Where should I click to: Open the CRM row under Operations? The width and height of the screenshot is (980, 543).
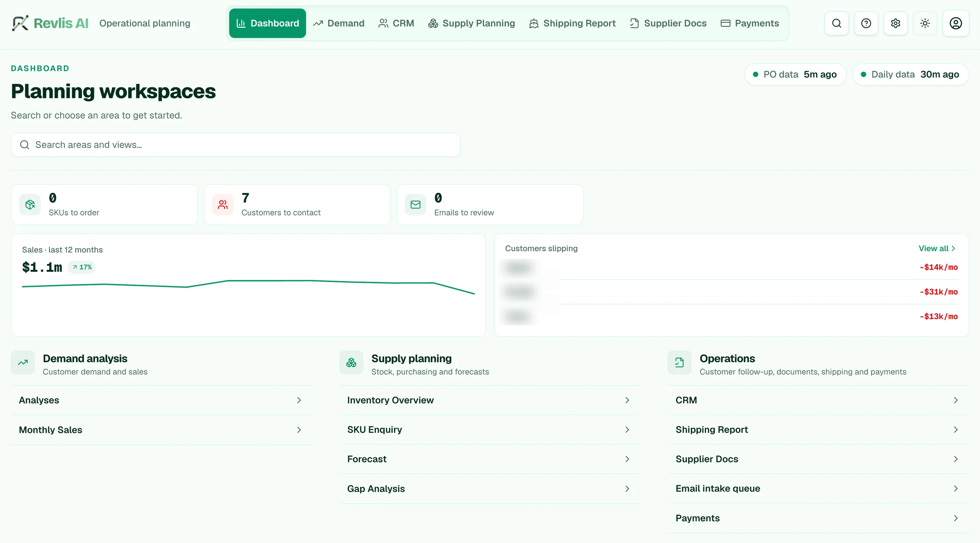tap(818, 400)
